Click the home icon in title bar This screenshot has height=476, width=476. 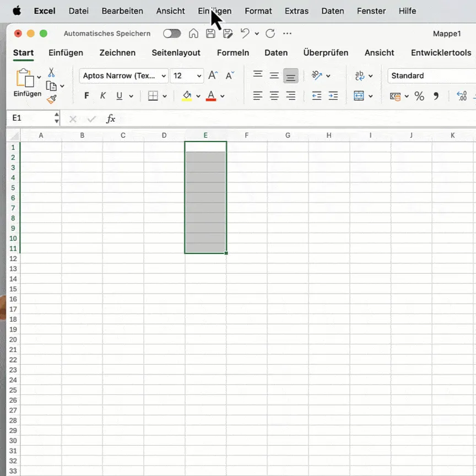pyautogui.click(x=193, y=34)
